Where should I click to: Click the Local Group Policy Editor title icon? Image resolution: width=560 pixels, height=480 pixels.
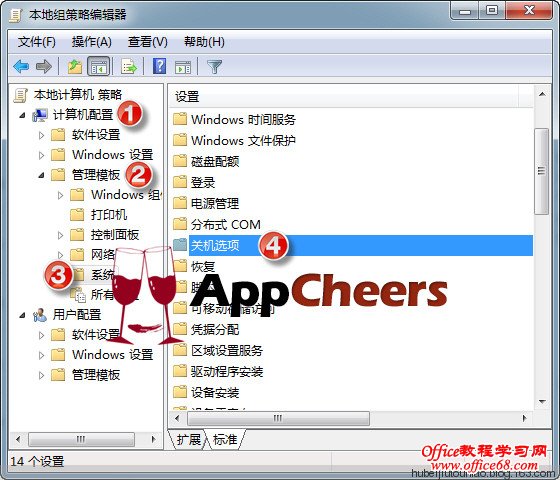point(16,15)
